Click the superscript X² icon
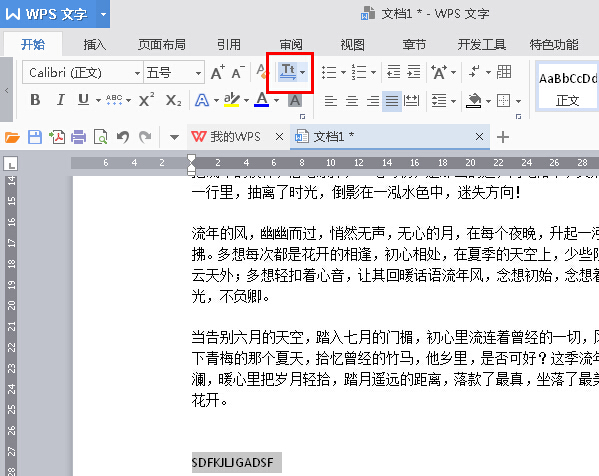Screen dimensions: 599x476 pyautogui.click(x=146, y=100)
